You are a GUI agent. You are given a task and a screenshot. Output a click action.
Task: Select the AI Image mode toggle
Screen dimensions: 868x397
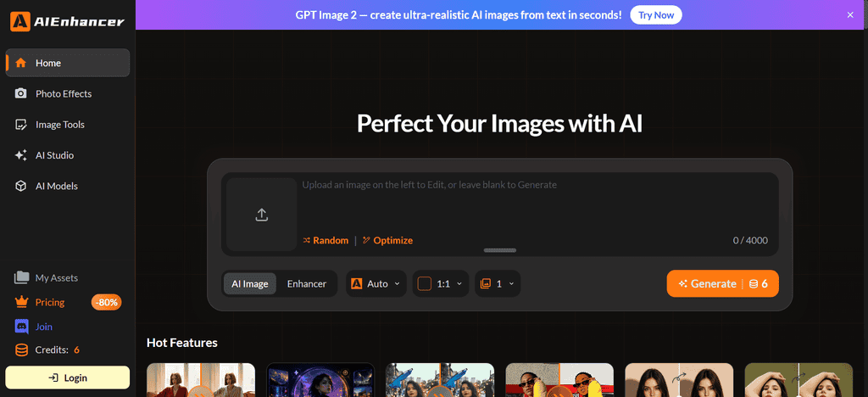coord(250,283)
